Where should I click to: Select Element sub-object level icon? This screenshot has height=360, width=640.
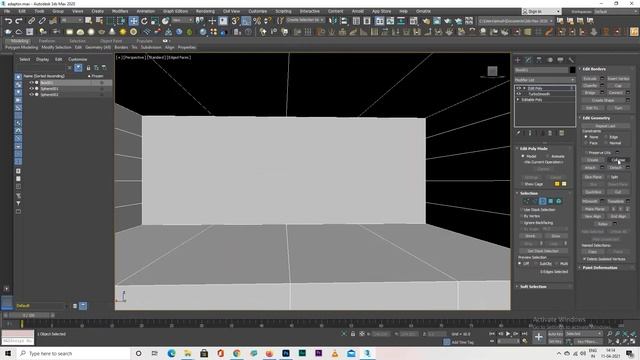(559, 201)
